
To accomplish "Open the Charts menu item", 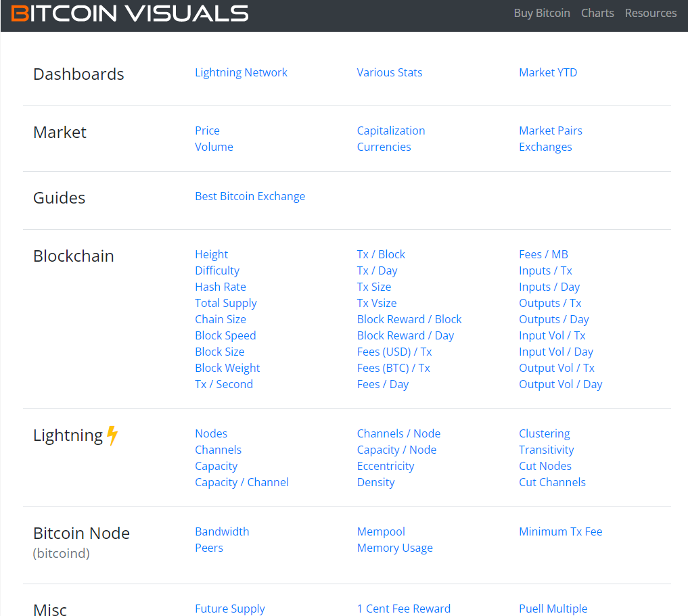I will [597, 13].
